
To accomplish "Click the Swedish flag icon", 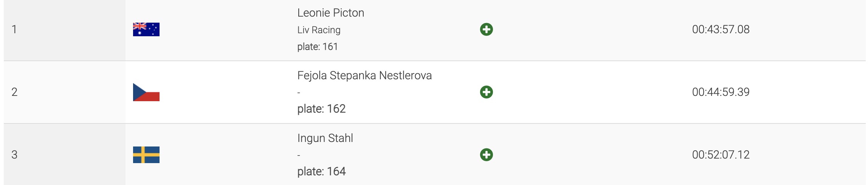I will point(146,155).
